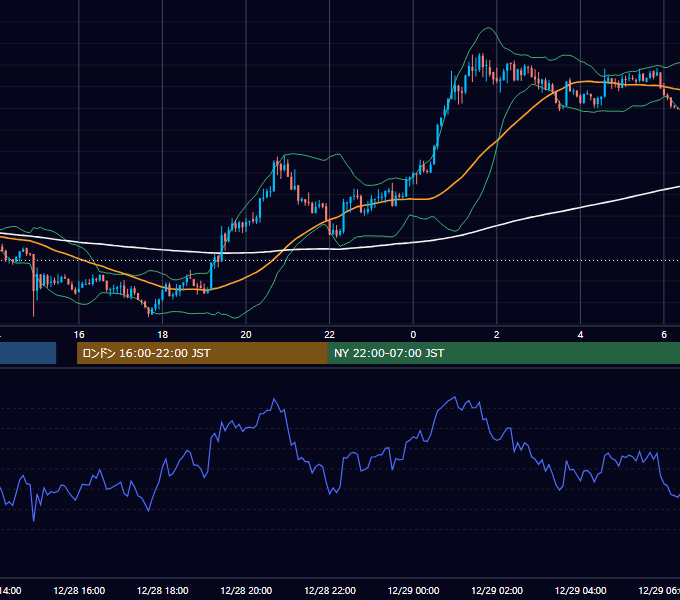Viewport: 680px width, 600px height.
Task: Click hour label 20 on upper axis
Action: [246, 335]
